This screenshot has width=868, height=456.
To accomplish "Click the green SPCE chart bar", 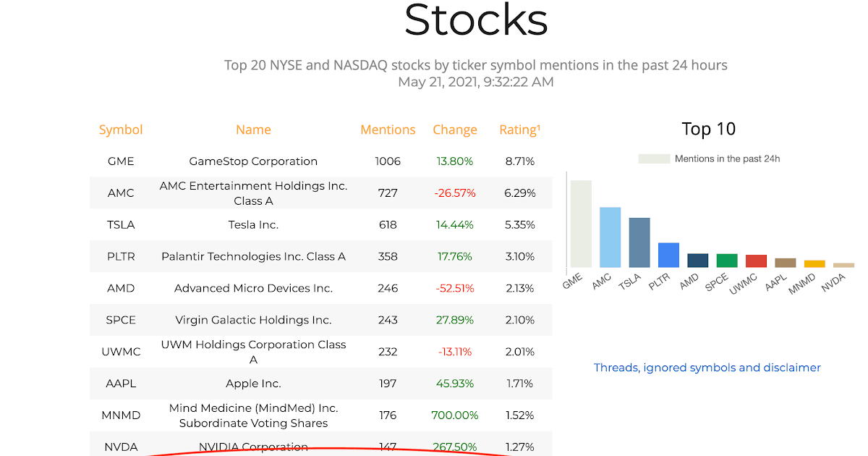I will (x=727, y=261).
